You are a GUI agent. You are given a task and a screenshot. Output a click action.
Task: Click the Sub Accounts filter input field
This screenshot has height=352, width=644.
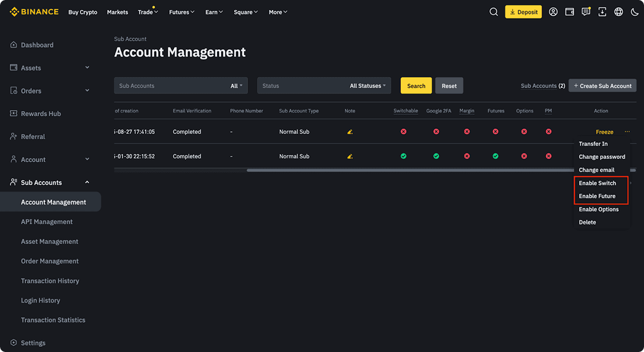168,86
